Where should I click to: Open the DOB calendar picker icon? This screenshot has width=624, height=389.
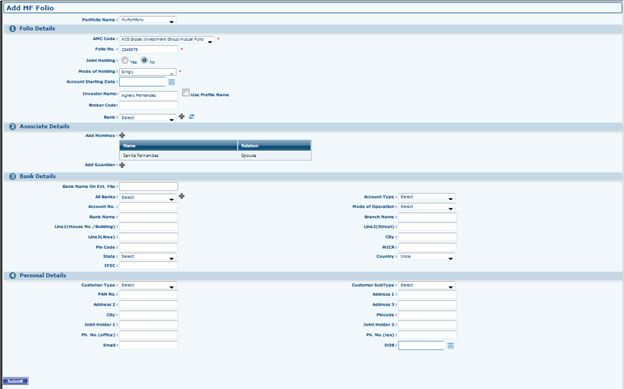pyautogui.click(x=450, y=346)
